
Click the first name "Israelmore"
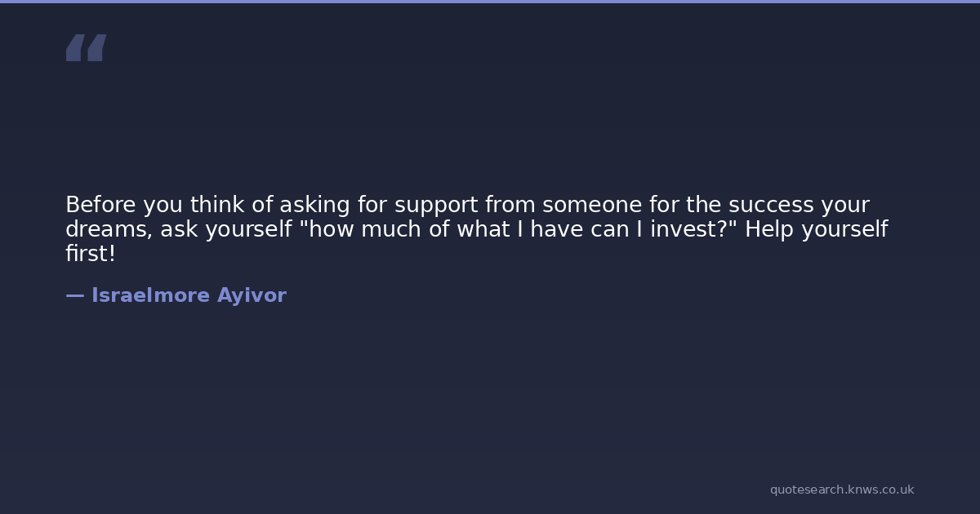pos(150,295)
